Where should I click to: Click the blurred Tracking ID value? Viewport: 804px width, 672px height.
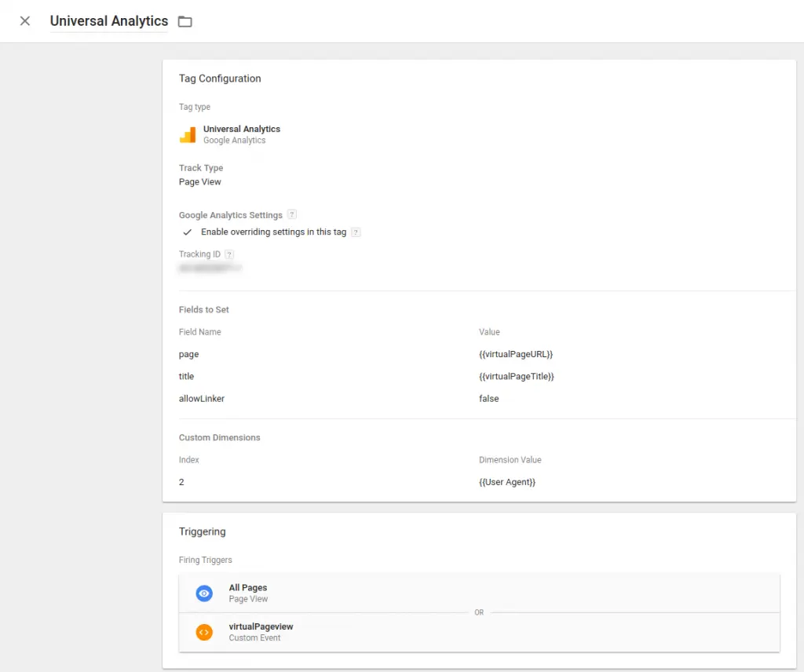(210, 268)
